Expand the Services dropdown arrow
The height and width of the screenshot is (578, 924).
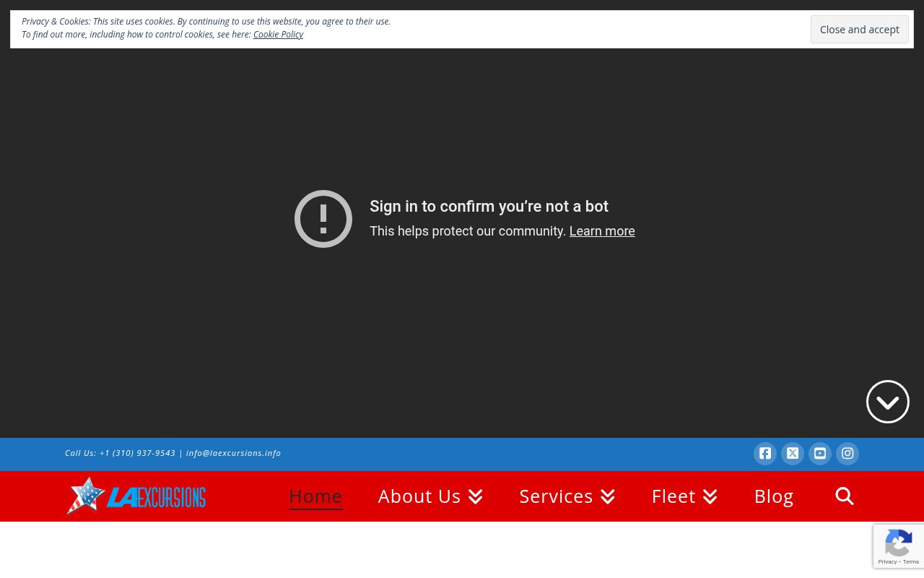pyautogui.click(x=607, y=497)
